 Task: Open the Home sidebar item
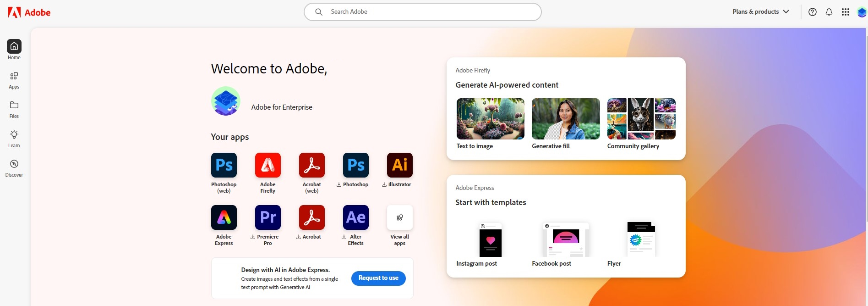14,50
